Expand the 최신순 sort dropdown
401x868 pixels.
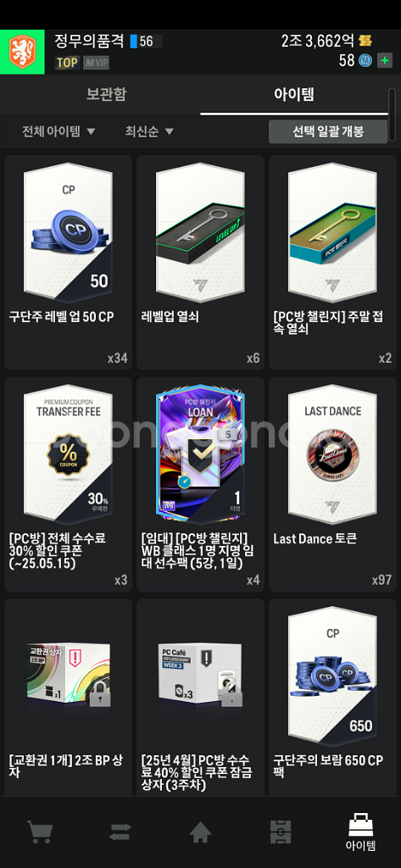[x=149, y=131]
